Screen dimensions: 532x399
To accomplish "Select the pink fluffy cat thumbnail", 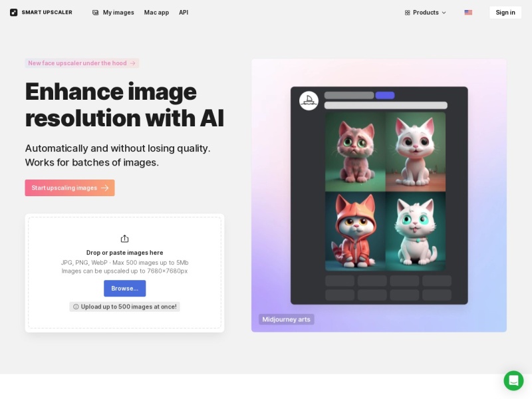I will coord(355,152).
